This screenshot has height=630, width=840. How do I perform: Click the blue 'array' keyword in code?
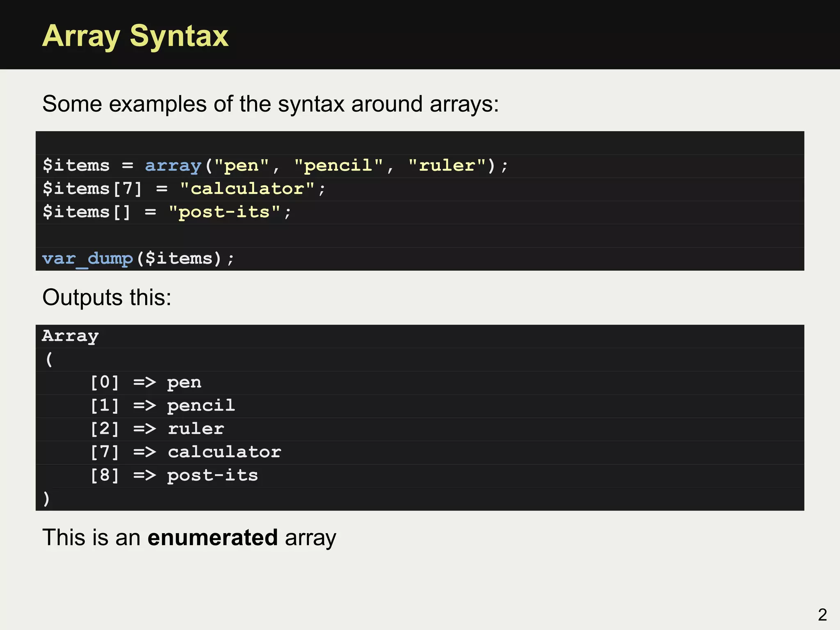[173, 166]
